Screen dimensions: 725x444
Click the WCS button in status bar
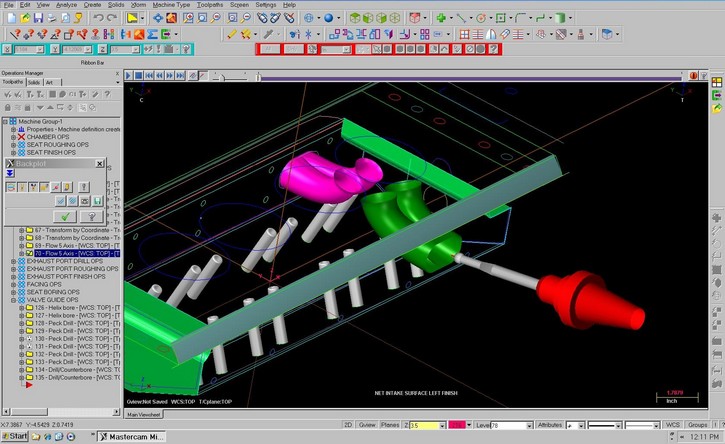coord(673,425)
